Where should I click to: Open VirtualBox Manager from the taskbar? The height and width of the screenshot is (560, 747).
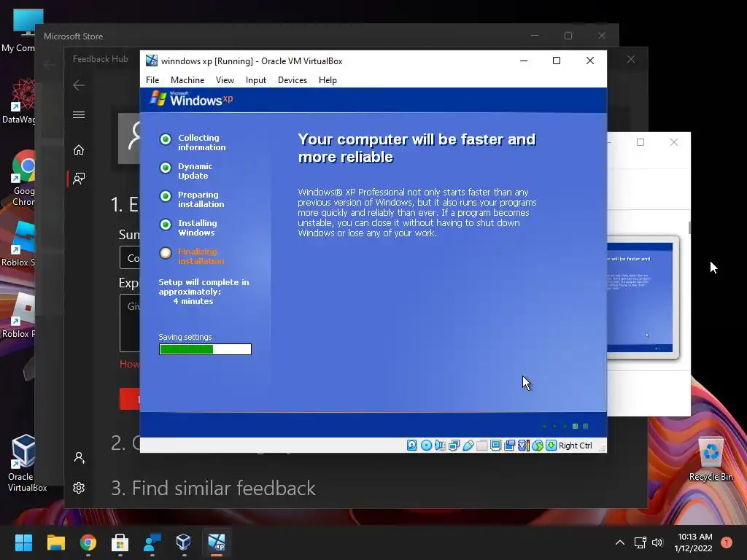pos(183,542)
